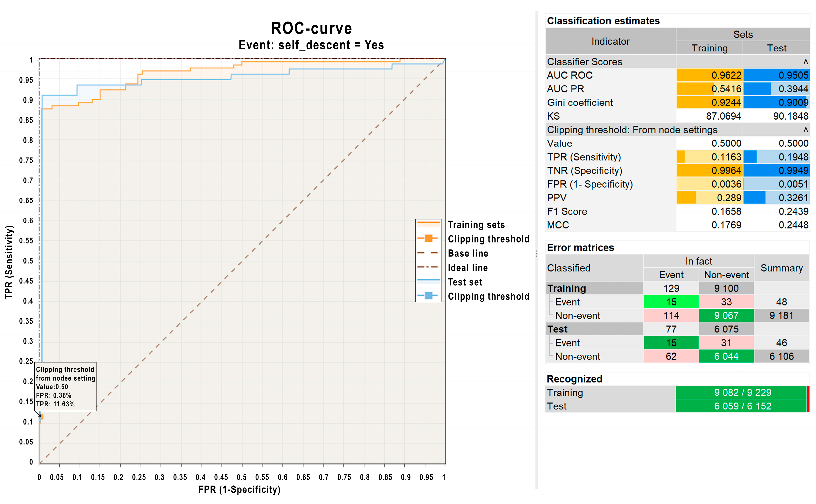Click the Test column header
Image resolution: width=816 pixels, height=504 pixels.
pos(776,48)
